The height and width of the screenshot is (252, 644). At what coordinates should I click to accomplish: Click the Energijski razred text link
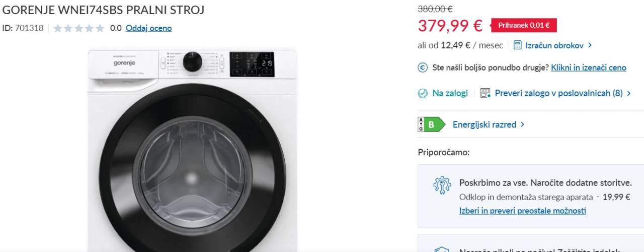(484, 124)
